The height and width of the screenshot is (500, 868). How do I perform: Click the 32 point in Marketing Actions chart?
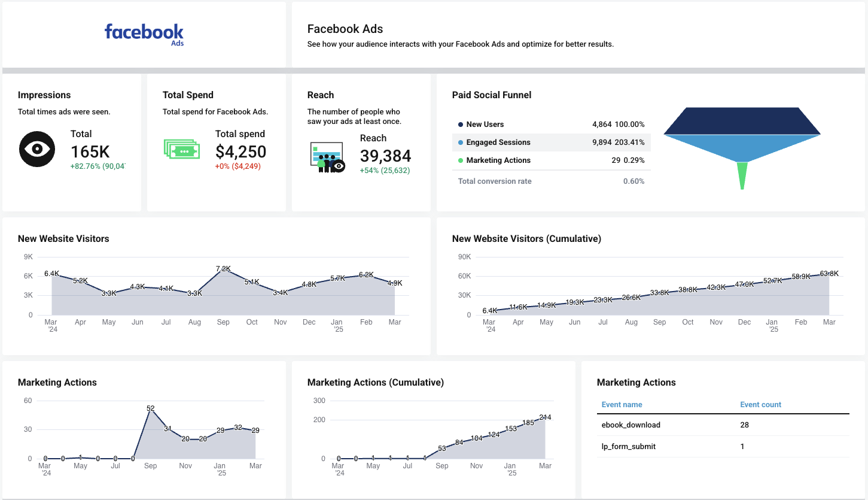click(x=238, y=428)
